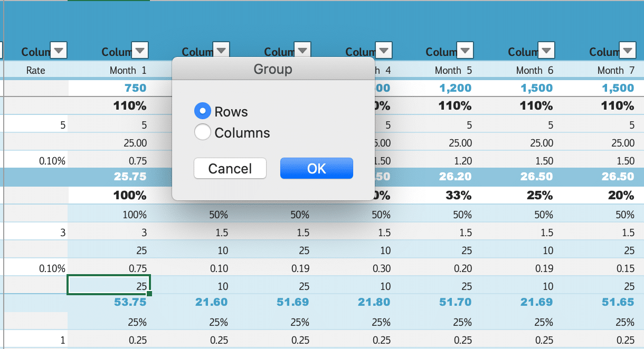Expand filter arrow above Month 7

point(628,51)
